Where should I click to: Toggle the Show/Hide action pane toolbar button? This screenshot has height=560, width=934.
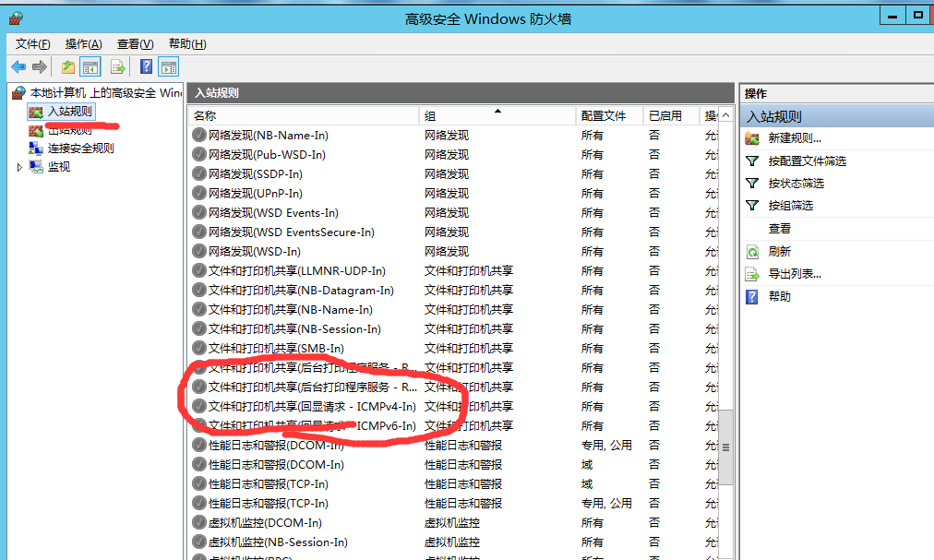168,66
